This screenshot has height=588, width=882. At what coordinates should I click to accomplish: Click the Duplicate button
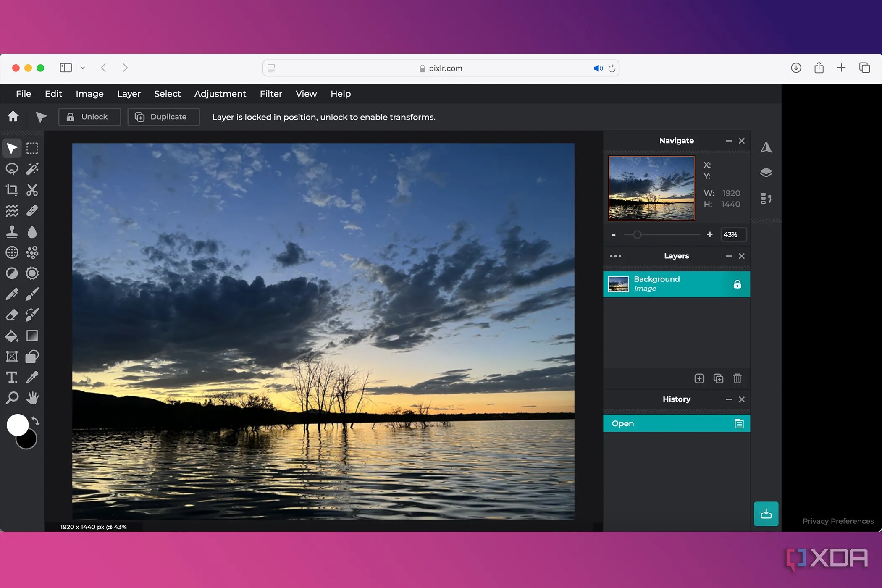tap(164, 117)
